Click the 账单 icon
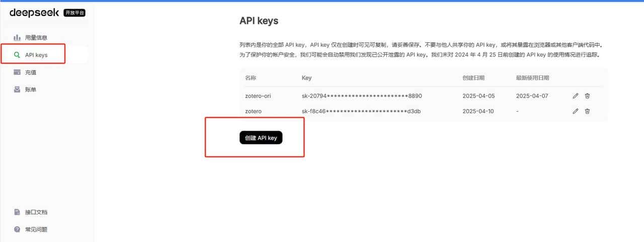The height and width of the screenshot is (242, 644). pyautogui.click(x=17, y=90)
